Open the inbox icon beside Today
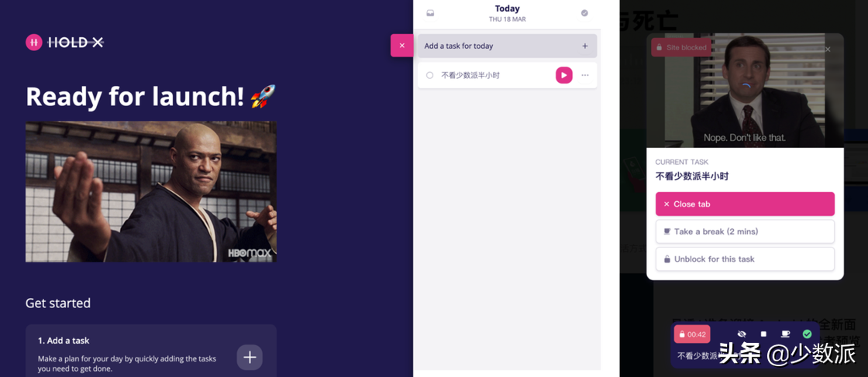 [x=430, y=13]
